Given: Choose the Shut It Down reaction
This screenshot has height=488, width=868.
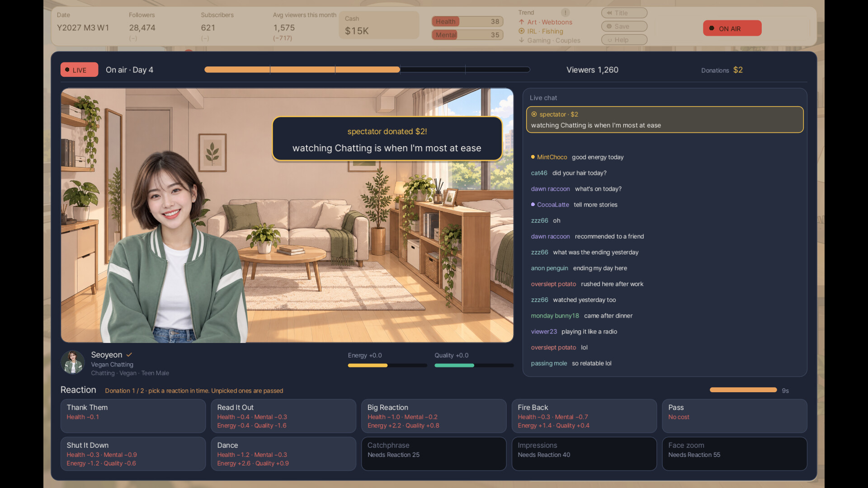Looking at the screenshot, I should 133,454.
